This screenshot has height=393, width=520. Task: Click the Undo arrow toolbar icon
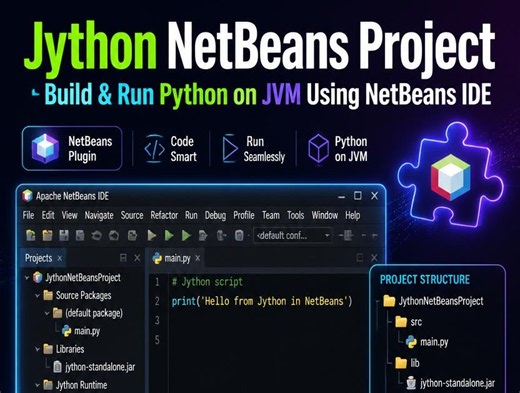[97, 236]
